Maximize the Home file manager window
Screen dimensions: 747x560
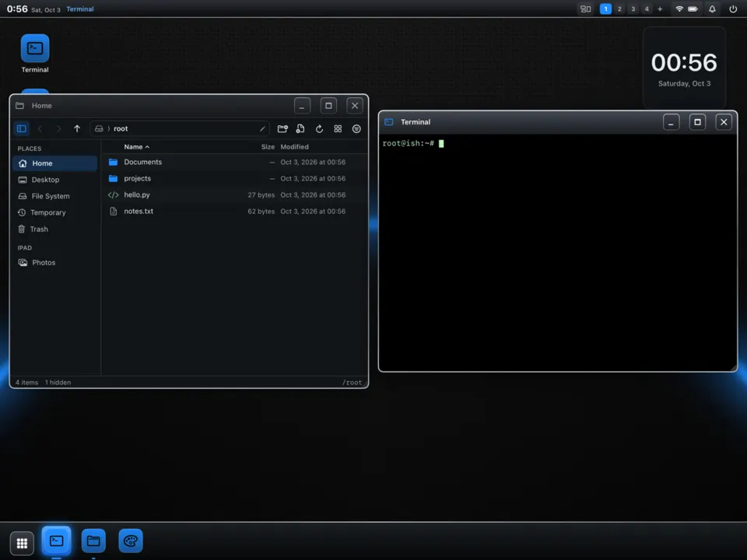pos(328,106)
